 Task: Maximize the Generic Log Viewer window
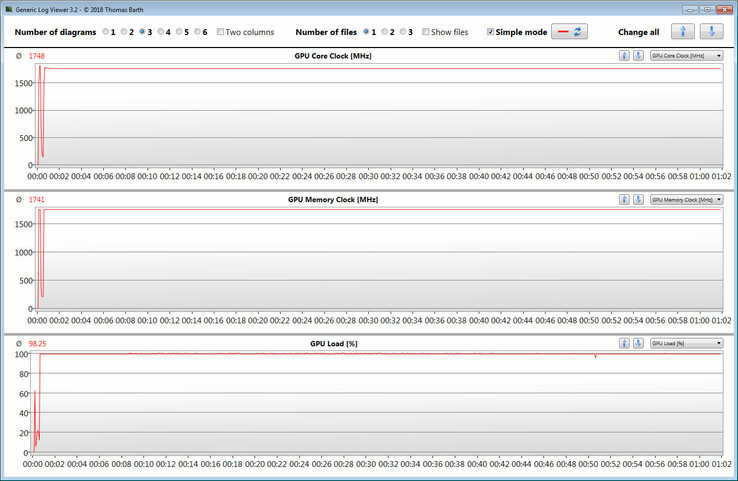point(707,9)
